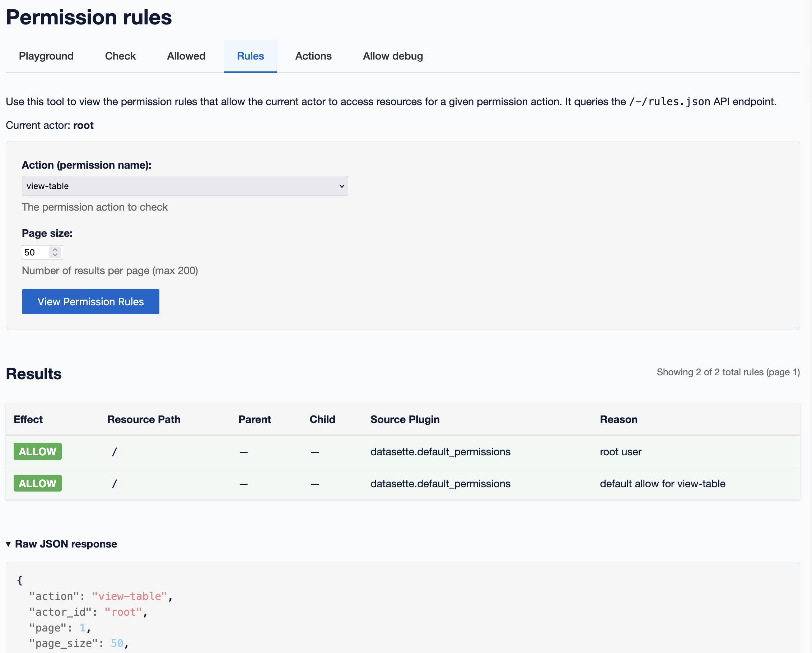The image size is (812, 653).
Task: Select the root user reason cell
Action: pyautogui.click(x=620, y=452)
